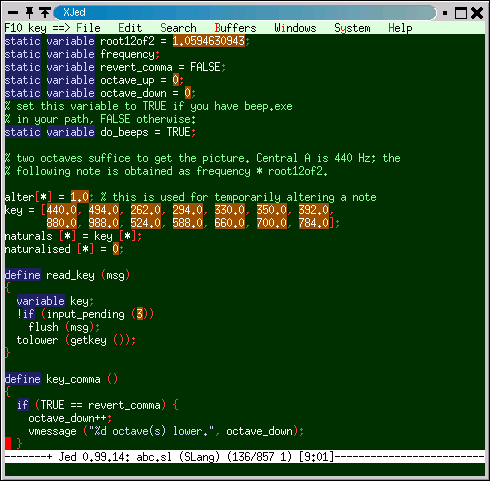The image size is (490, 481).
Task: Place cursor on define read_key line
Action: point(67,275)
